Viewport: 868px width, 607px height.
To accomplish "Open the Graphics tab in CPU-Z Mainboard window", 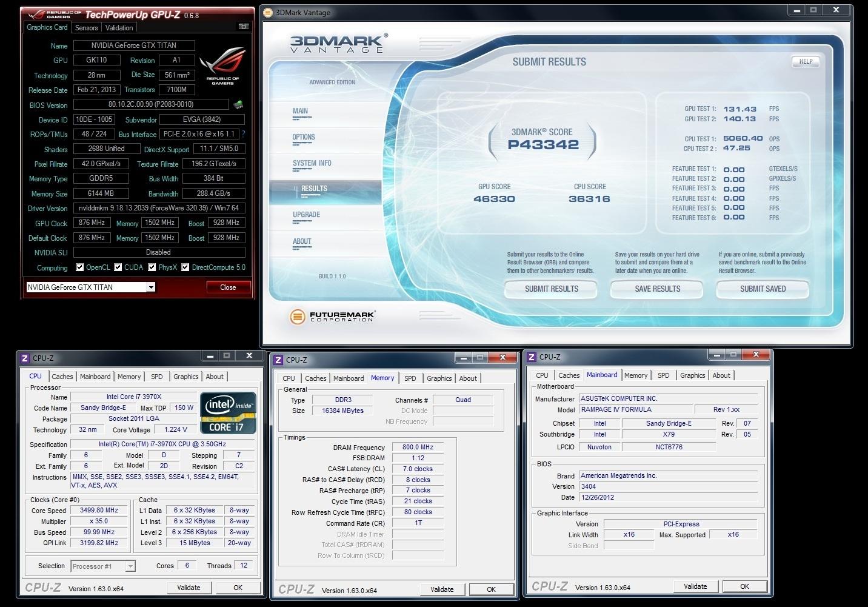I will pos(693,375).
